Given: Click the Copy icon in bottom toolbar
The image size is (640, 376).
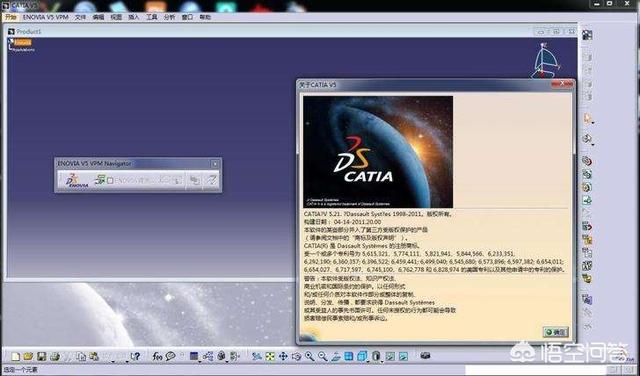Looking at the screenshot, I should click(81, 356).
